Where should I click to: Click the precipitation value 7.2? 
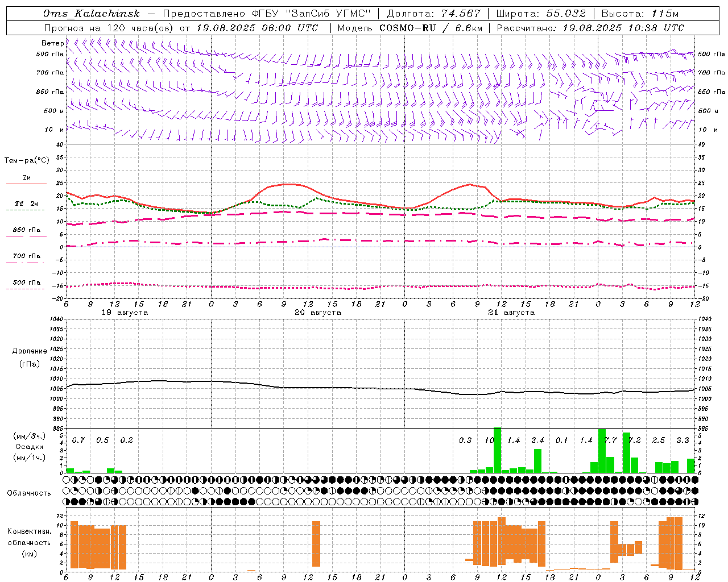635,440
